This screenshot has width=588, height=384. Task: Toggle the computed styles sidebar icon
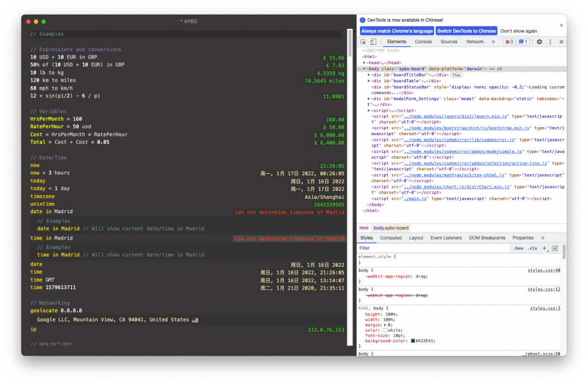[x=555, y=248]
